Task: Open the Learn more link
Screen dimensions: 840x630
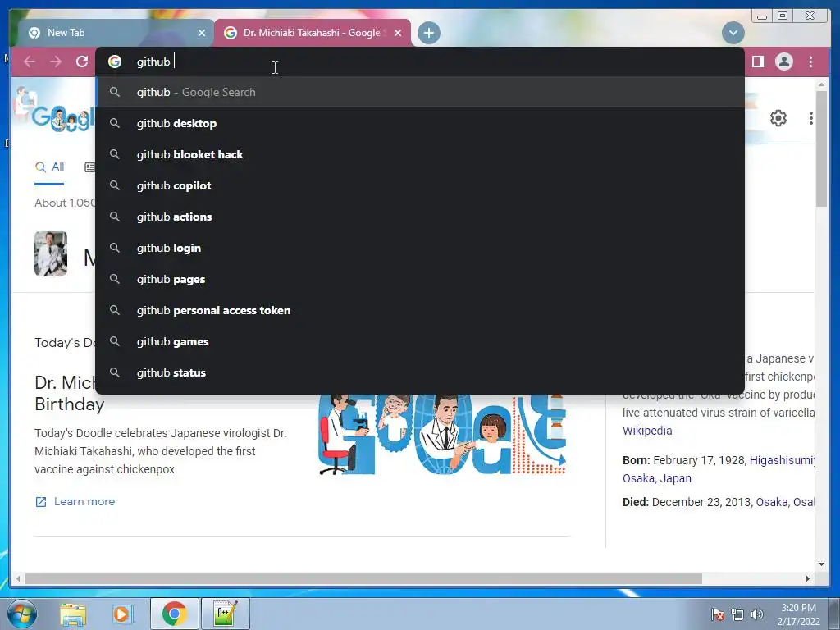Action: click(x=75, y=502)
